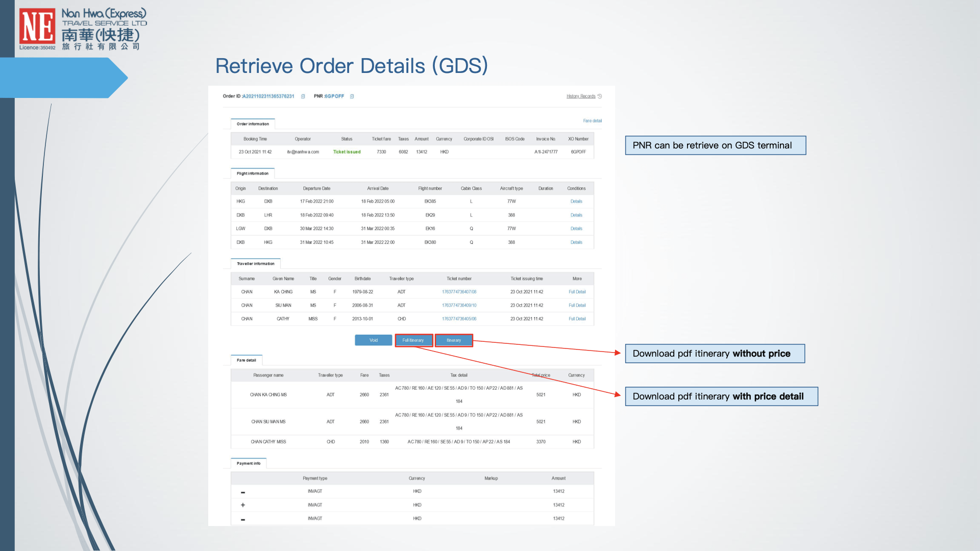This screenshot has height=551, width=980.
Task: Switch to the Payment info tab
Action: [x=248, y=463]
